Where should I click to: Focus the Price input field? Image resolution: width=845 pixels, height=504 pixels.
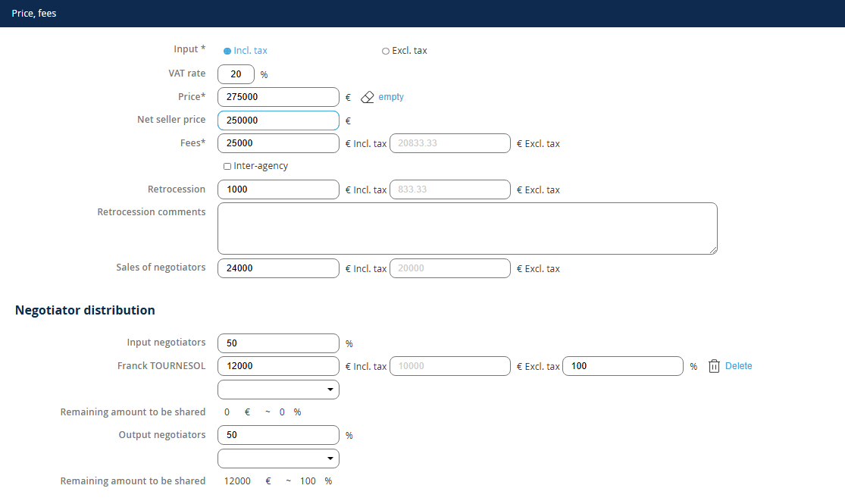278,97
